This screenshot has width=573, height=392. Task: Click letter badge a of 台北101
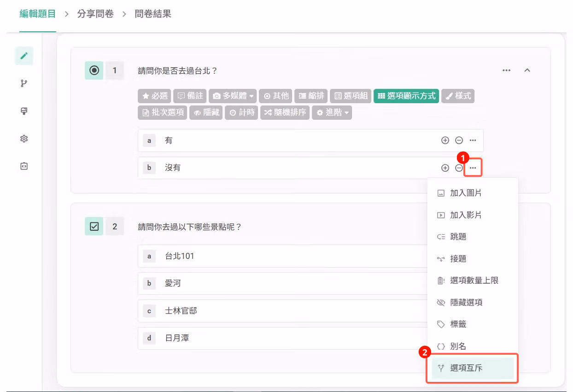(x=149, y=256)
